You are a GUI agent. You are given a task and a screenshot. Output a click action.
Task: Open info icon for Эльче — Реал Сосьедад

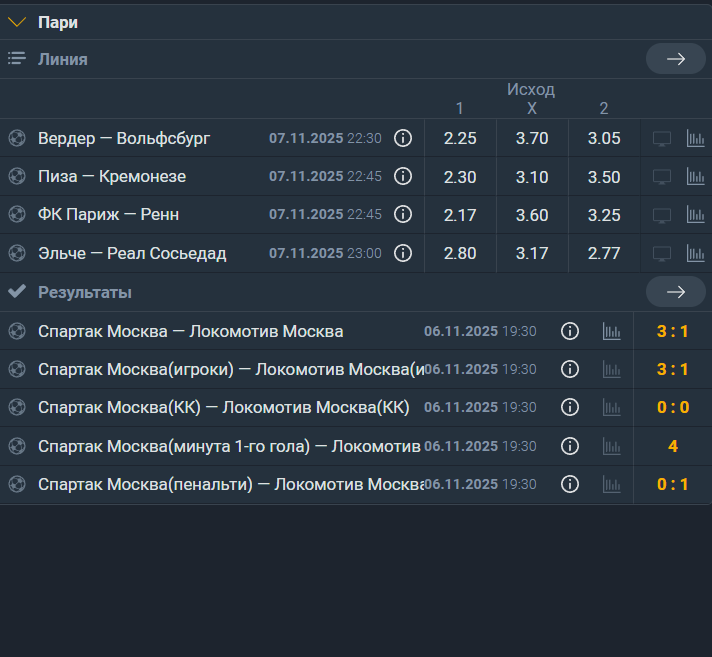point(403,253)
